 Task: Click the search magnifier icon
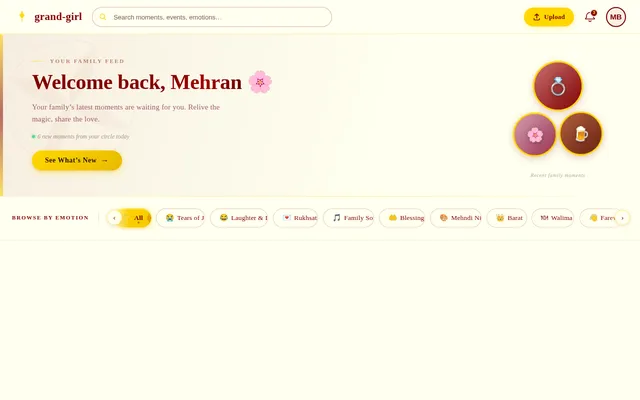(103, 17)
